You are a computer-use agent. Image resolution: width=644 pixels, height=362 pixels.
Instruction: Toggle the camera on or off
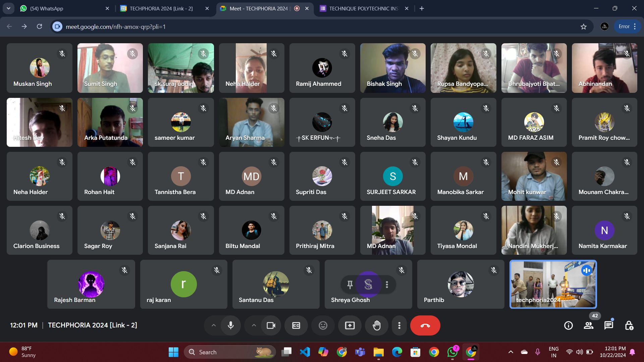pos(271,325)
